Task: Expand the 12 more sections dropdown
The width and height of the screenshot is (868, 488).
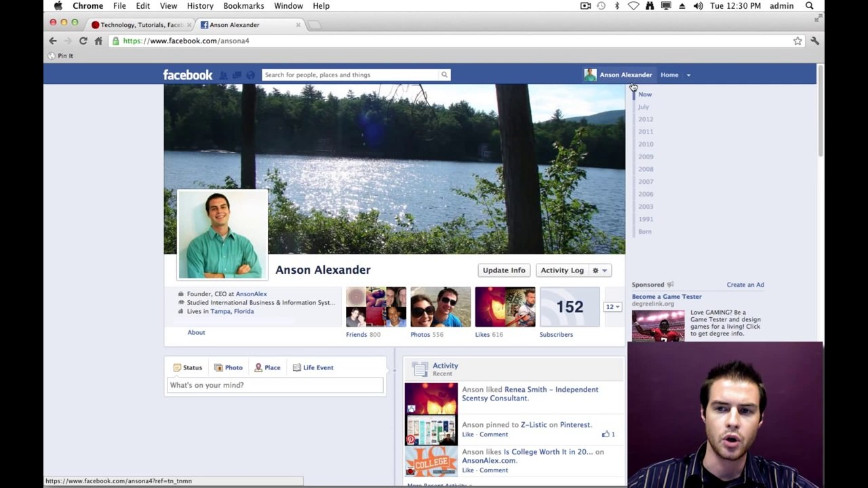Action: [x=613, y=307]
